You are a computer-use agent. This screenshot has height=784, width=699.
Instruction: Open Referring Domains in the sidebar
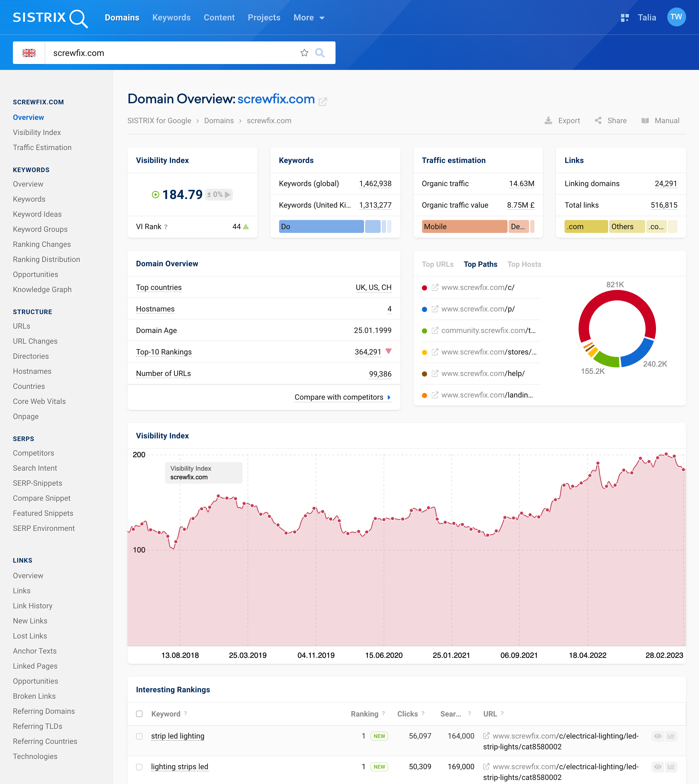44,711
